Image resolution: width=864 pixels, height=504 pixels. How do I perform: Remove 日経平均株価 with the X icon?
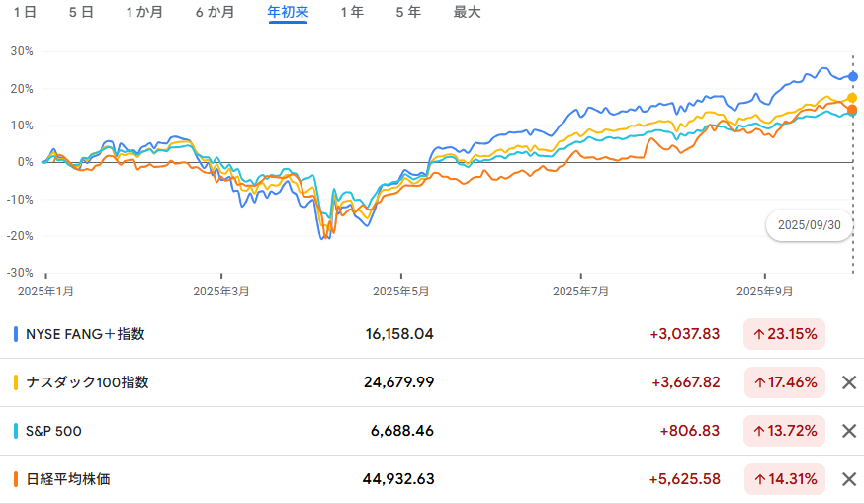pyautogui.click(x=848, y=479)
